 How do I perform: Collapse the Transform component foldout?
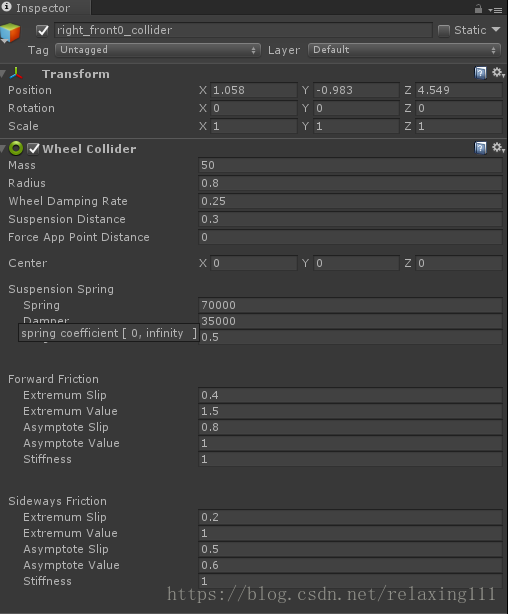[x=3, y=74]
